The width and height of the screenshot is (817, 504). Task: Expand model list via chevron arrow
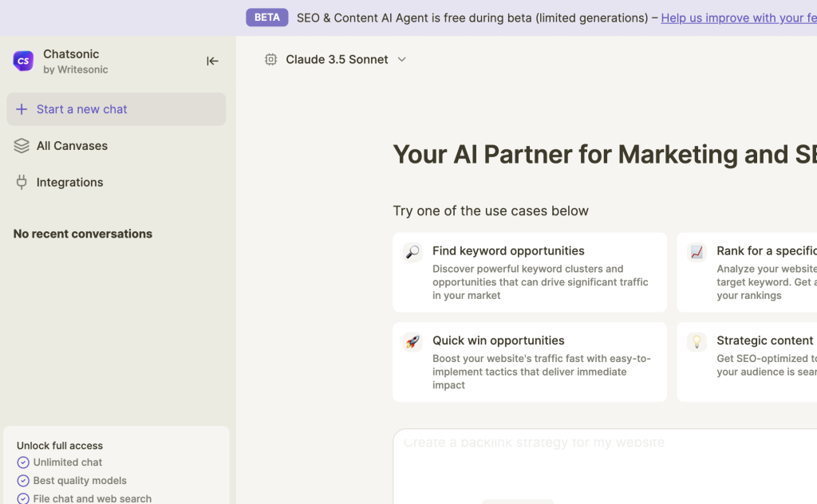(402, 59)
